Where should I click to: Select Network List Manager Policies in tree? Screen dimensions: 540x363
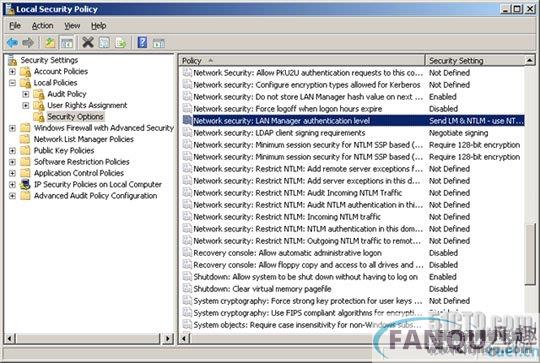84,139
